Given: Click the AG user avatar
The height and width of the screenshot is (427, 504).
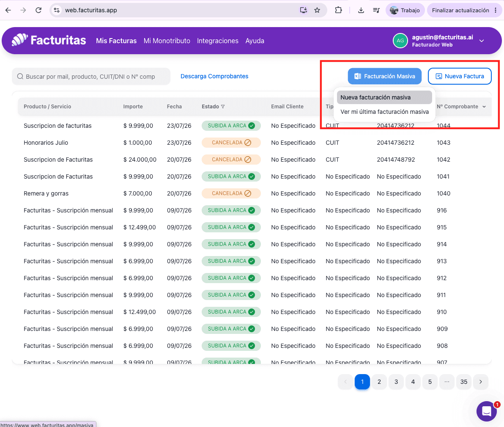Looking at the screenshot, I should (400, 41).
